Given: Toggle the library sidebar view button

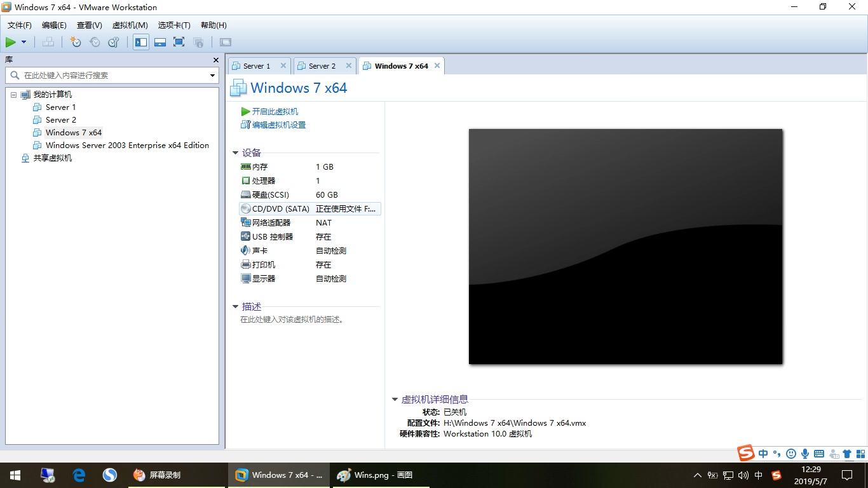Looking at the screenshot, I should [141, 42].
